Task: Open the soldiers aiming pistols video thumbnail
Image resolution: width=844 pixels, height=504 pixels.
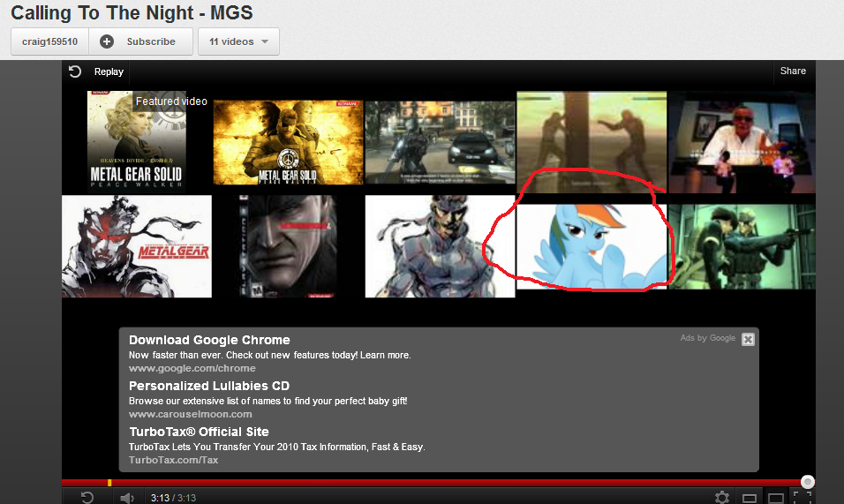Action: point(742,246)
